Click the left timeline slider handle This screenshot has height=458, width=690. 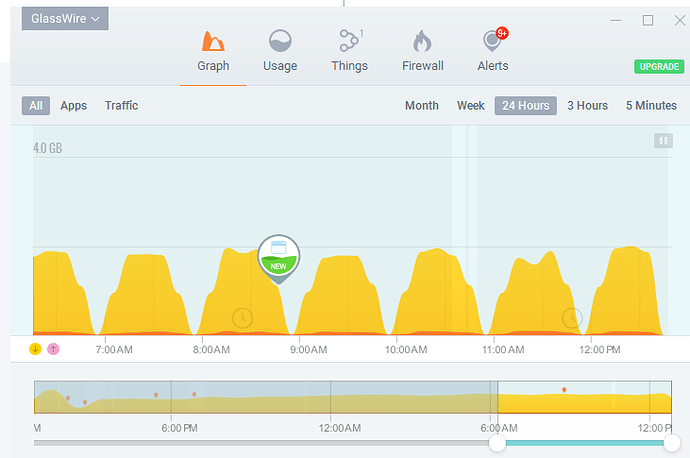[497, 443]
